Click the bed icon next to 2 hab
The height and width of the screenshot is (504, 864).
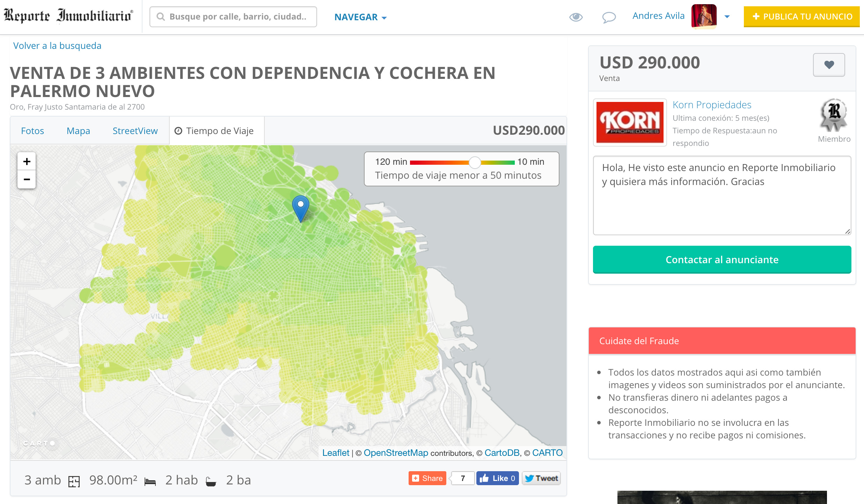pyautogui.click(x=151, y=480)
